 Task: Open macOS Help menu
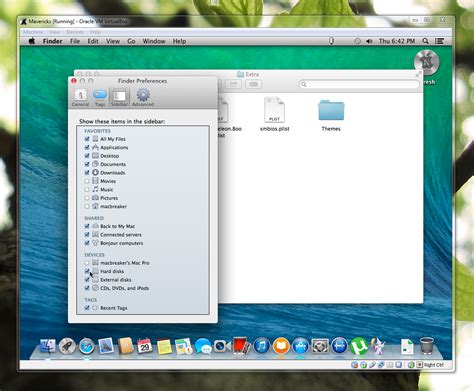coord(179,41)
